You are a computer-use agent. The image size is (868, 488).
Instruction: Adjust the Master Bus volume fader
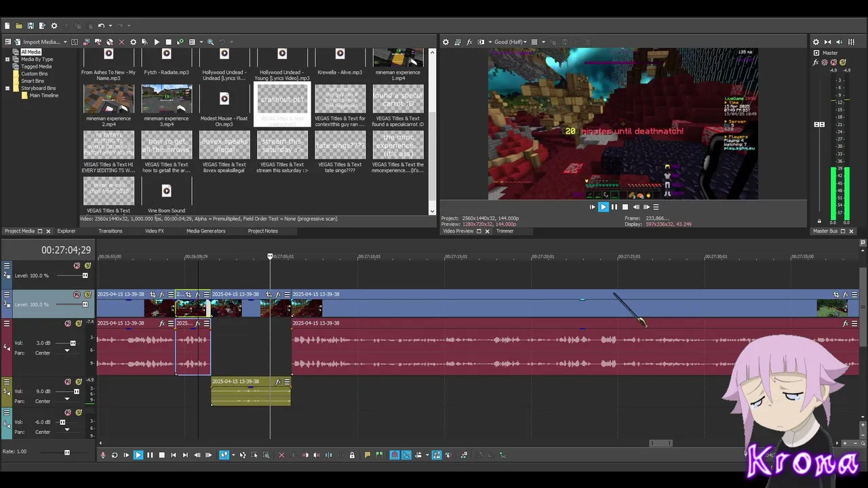[819, 125]
